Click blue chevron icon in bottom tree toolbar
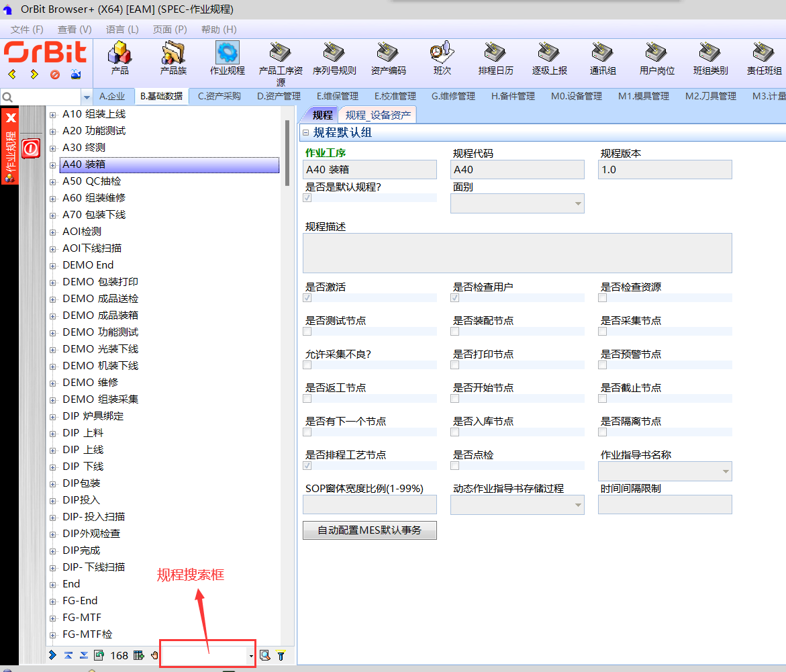This screenshot has height=672, width=786. [52, 655]
